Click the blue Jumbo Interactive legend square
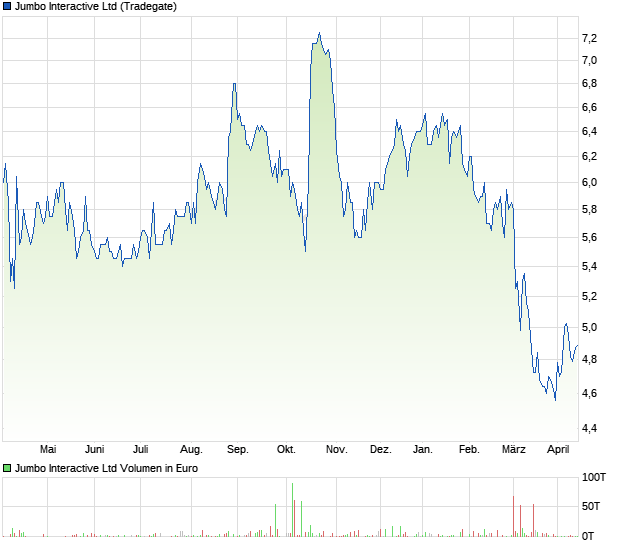 (7, 6)
